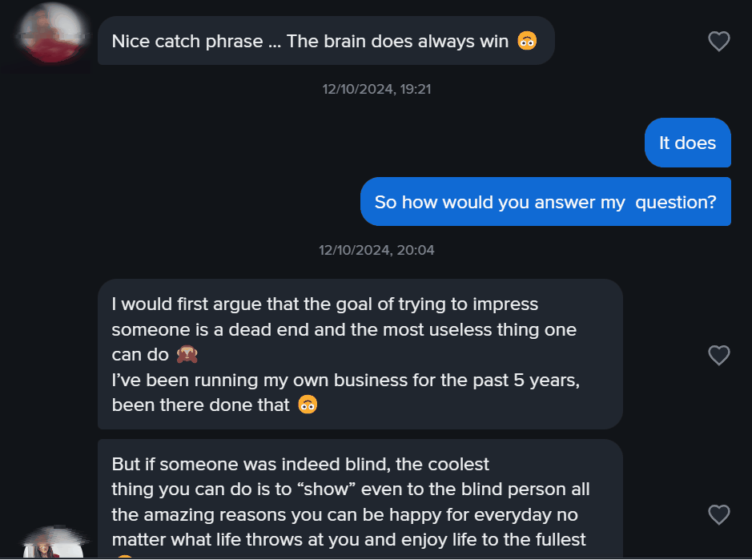Heart the "But if someone was indeed blind" message

[x=719, y=514]
